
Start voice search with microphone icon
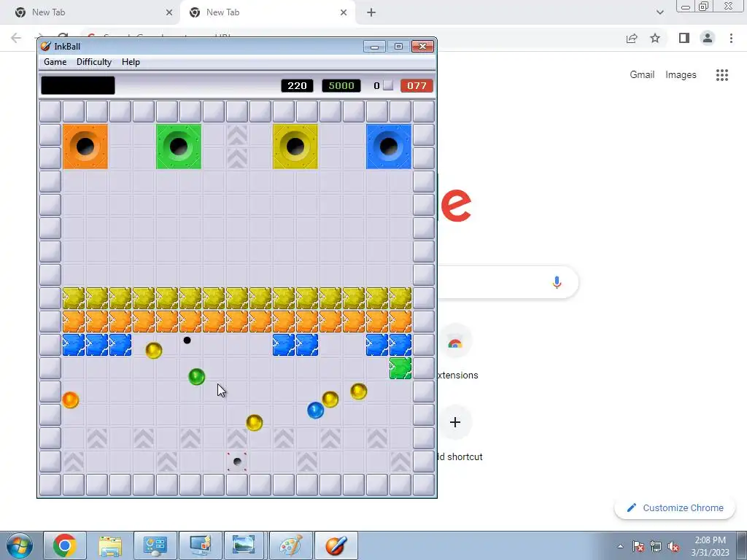[x=557, y=282]
